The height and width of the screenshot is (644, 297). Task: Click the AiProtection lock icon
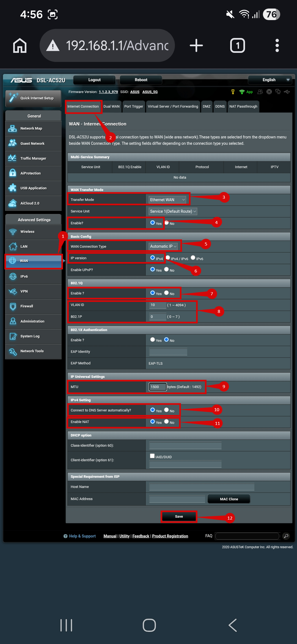click(12, 173)
